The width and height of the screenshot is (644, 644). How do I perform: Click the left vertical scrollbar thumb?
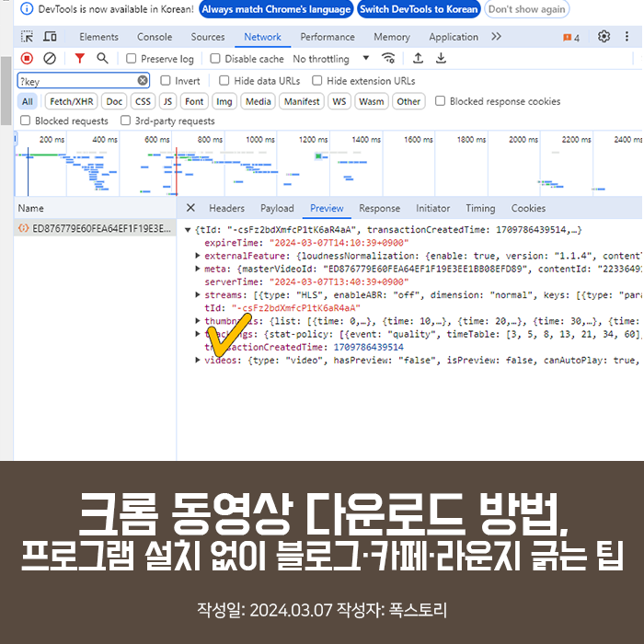point(6,91)
